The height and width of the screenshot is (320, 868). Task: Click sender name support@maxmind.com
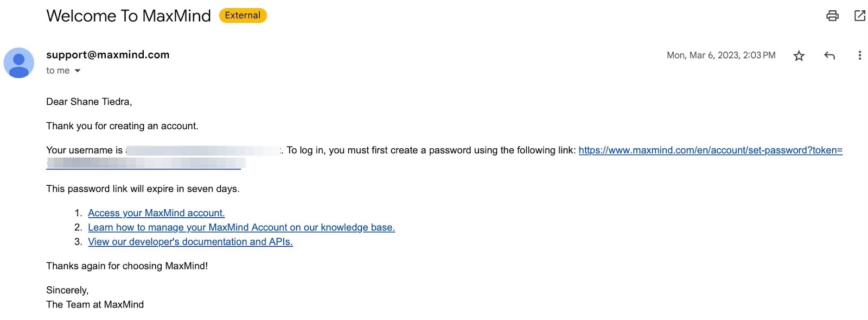(108, 55)
